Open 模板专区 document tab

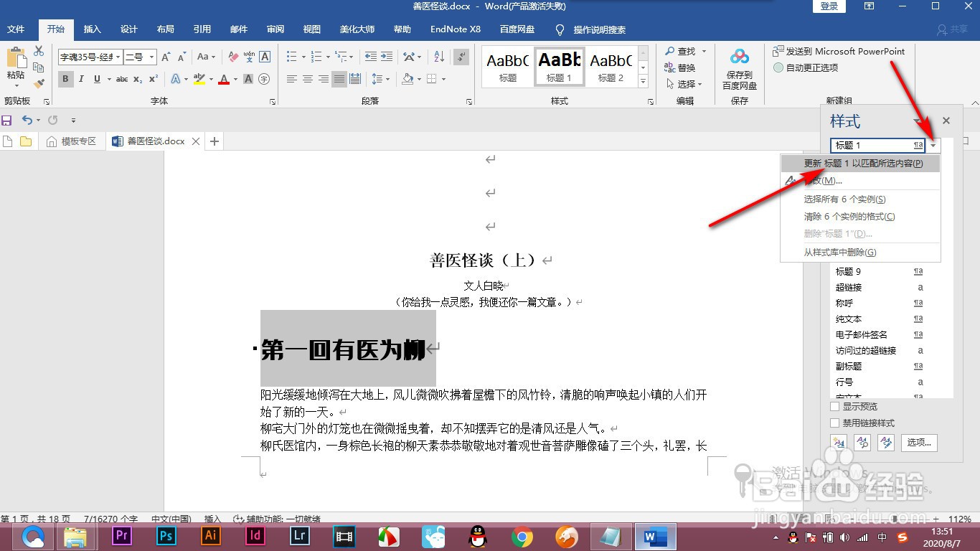point(71,141)
